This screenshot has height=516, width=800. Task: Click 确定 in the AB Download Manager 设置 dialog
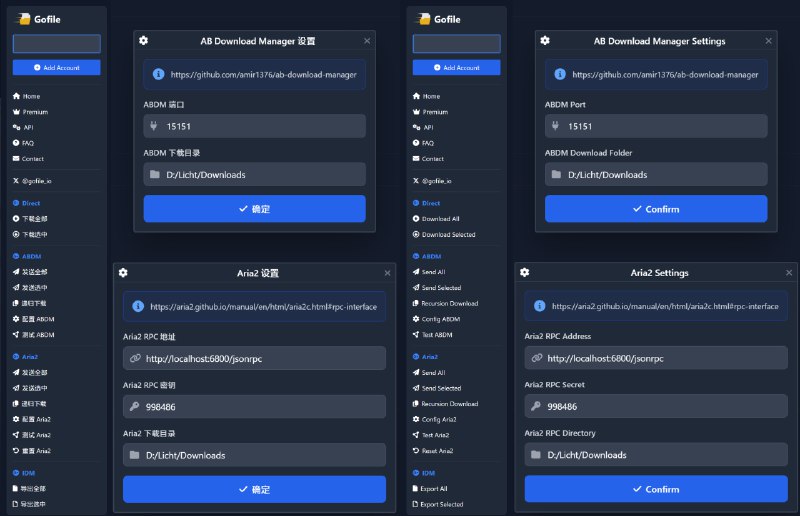pyautogui.click(x=255, y=209)
